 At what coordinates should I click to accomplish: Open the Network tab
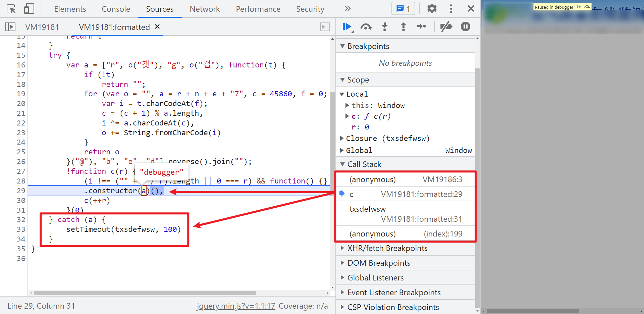(x=205, y=9)
